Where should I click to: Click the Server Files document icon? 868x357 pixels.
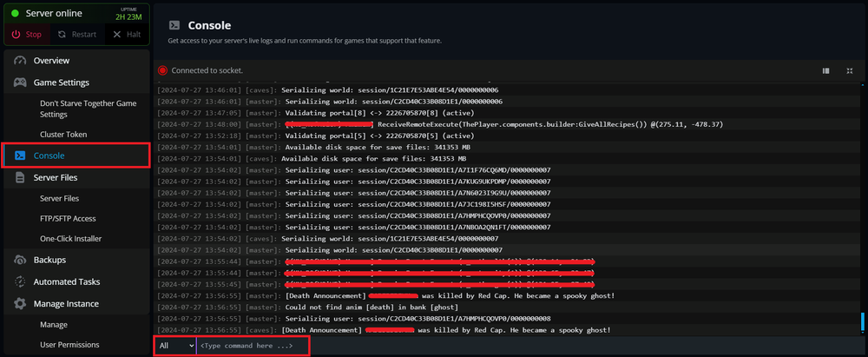point(20,177)
